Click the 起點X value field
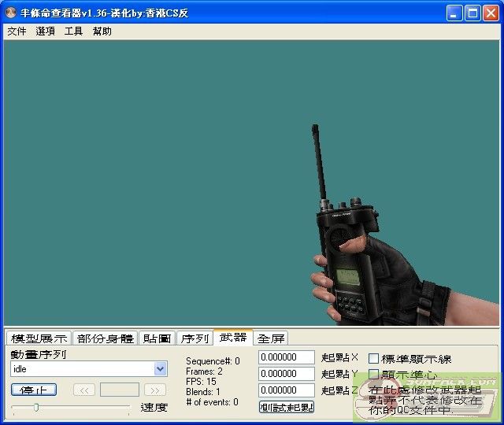 point(287,357)
